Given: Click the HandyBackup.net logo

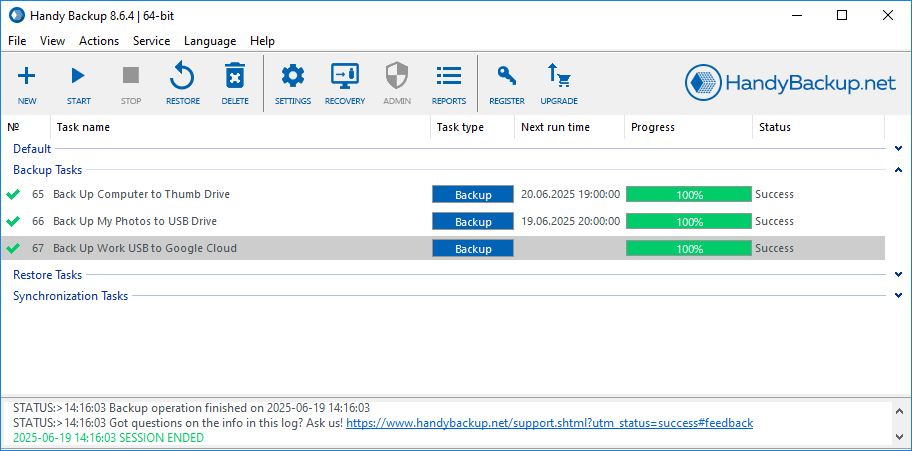Looking at the screenshot, I should [x=790, y=83].
